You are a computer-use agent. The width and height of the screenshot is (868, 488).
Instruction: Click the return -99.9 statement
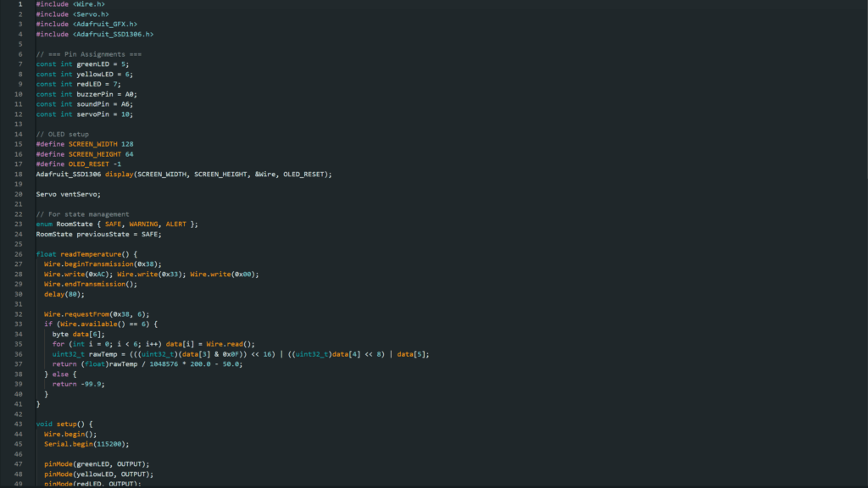(80, 384)
